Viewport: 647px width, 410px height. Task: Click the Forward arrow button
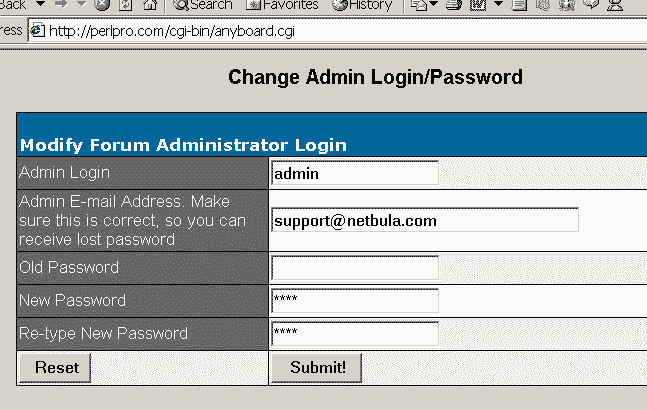coord(61,4)
